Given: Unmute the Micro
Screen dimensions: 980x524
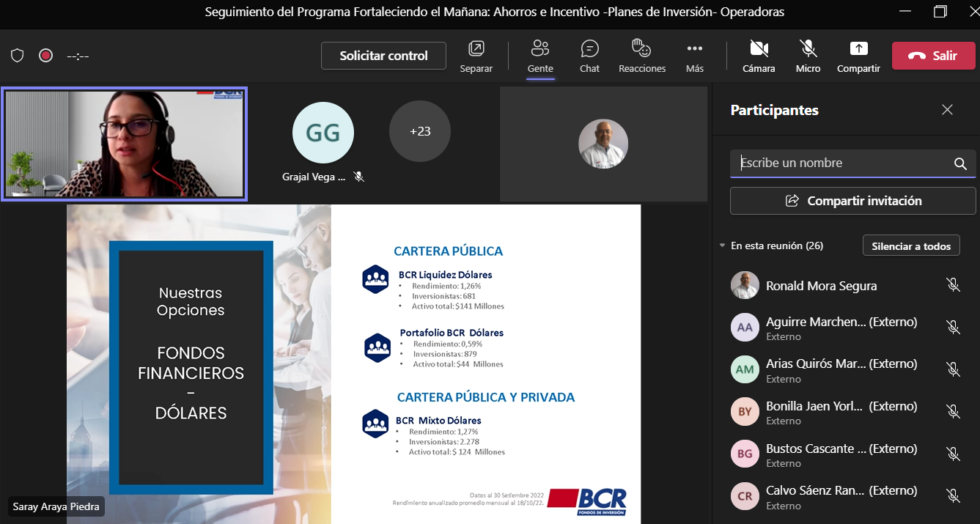Looking at the screenshot, I should pos(808,56).
